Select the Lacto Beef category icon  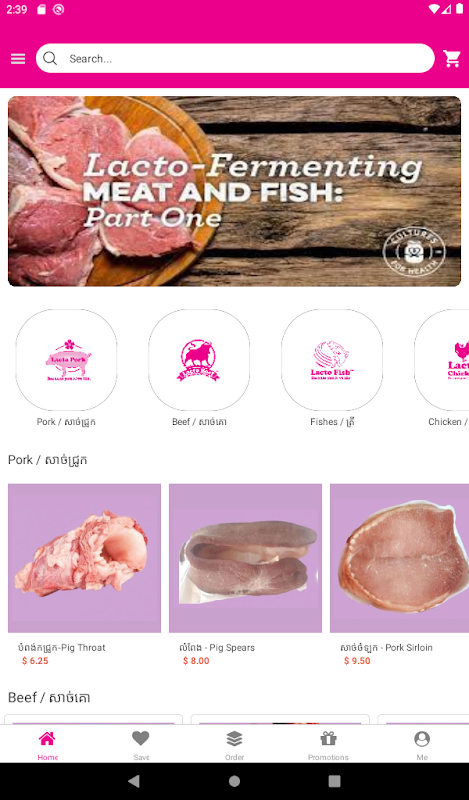(x=199, y=360)
